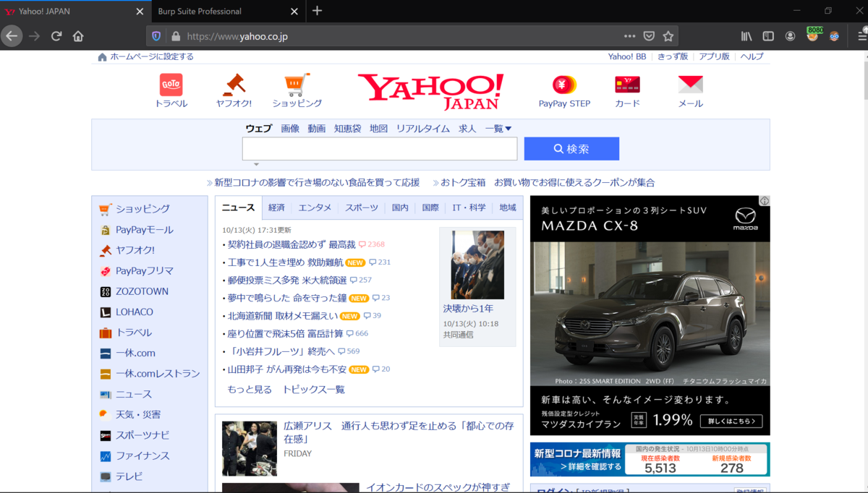Open the ad info icon on Mazda ad
The width and height of the screenshot is (868, 493).
pyautogui.click(x=765, y=201)
